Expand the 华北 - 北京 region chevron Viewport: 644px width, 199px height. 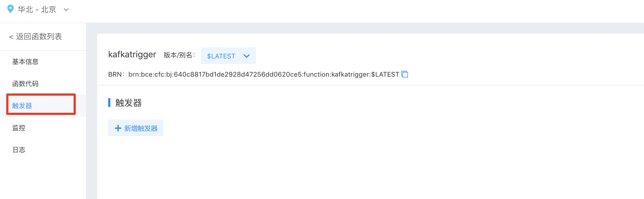coord(66,10)
